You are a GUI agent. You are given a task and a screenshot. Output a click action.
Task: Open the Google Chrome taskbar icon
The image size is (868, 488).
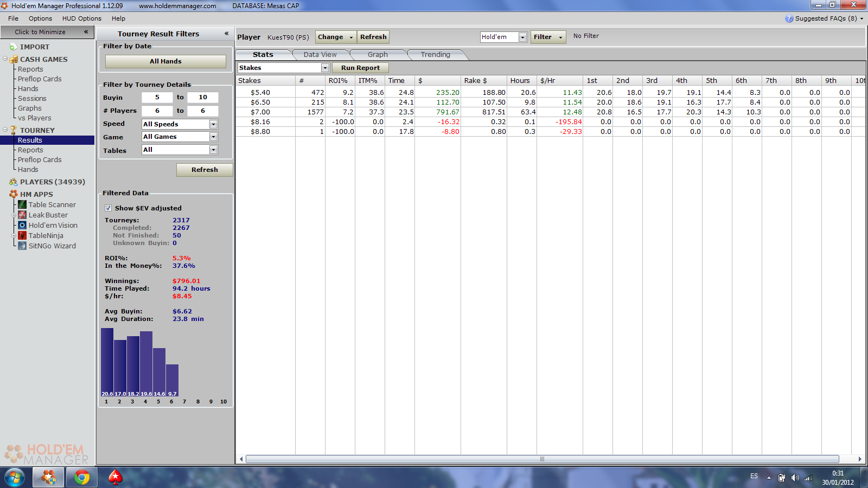(x=82, y=478)
